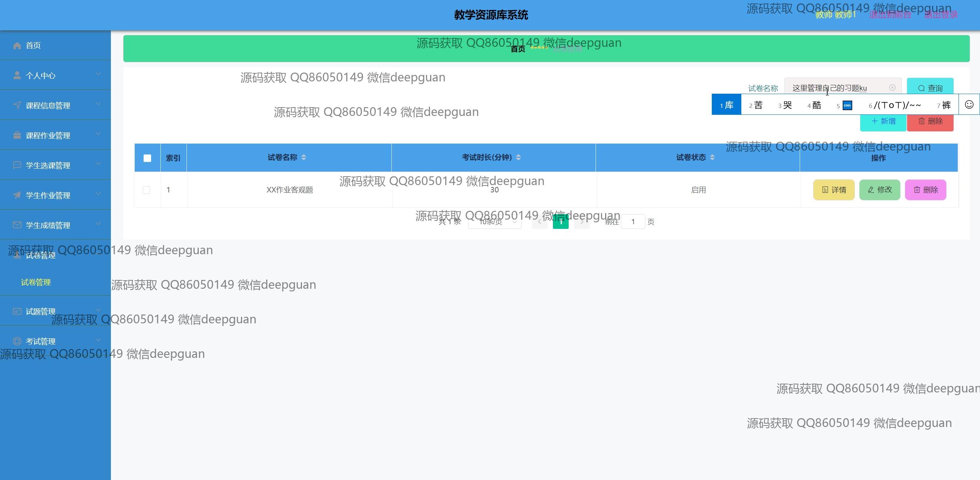Open 学生选课管理 via the chat bubble icon
The width and height of the screenshot is (980, 480).
[17, 165]
